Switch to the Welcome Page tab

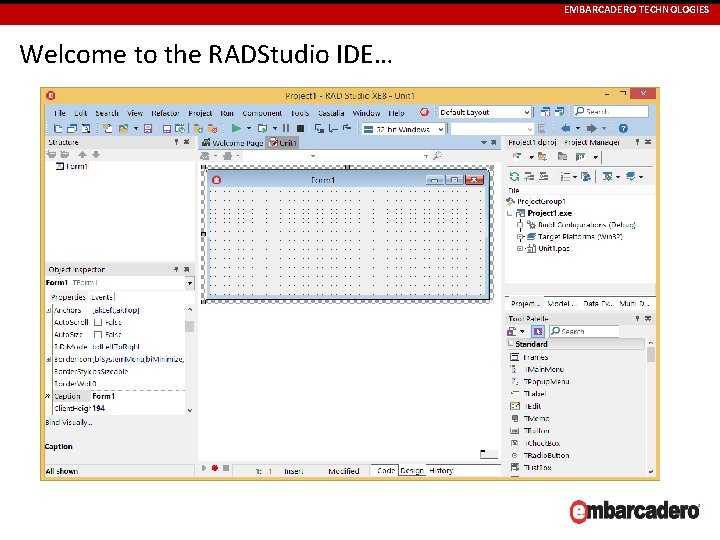[x=232, y=143]
